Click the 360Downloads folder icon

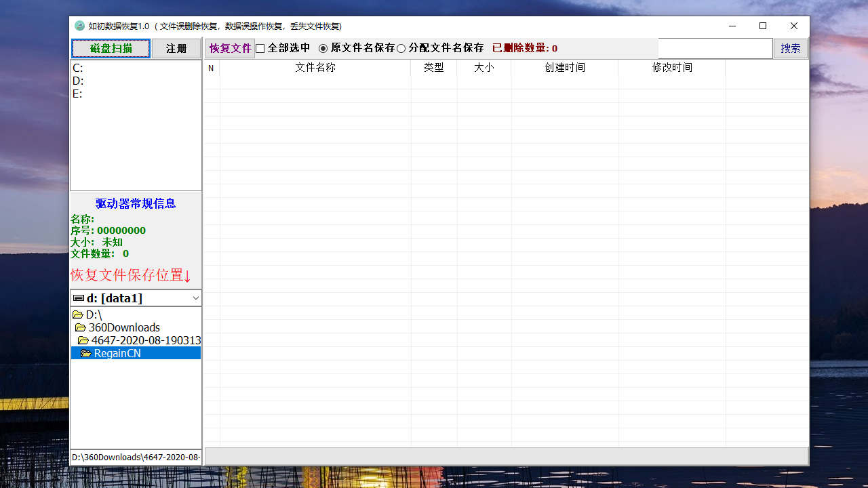tap(81, 327)
